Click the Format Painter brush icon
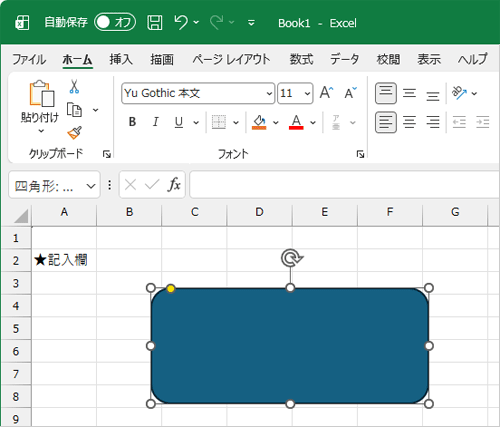 75,133
